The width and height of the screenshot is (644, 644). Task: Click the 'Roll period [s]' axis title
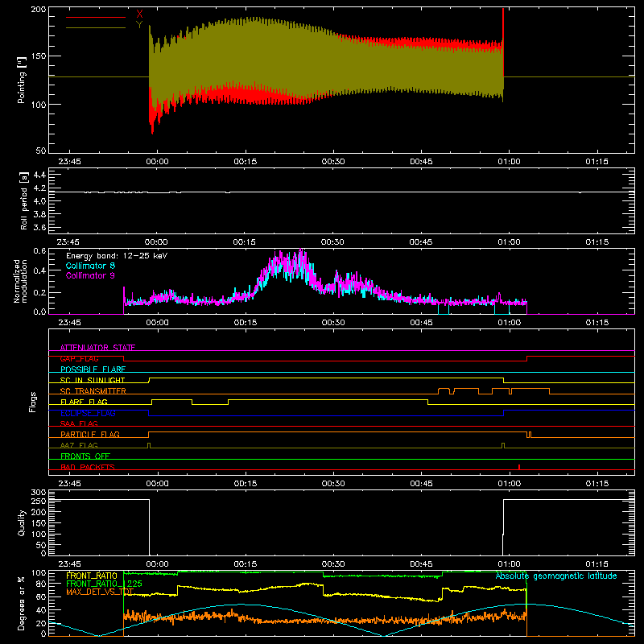23,200
